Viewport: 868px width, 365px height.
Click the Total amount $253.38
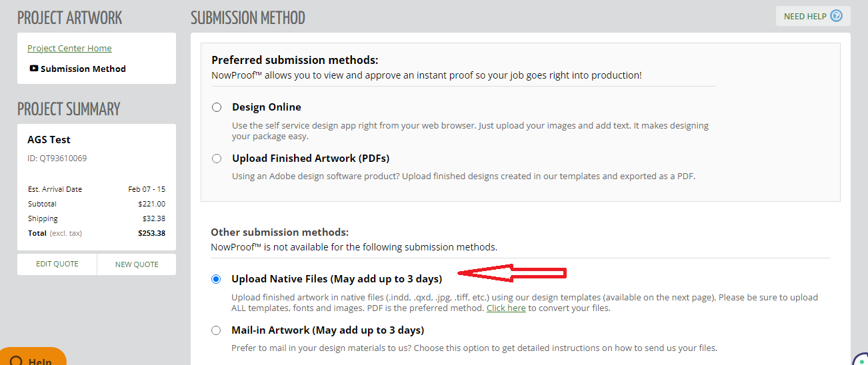coord(151,233)
